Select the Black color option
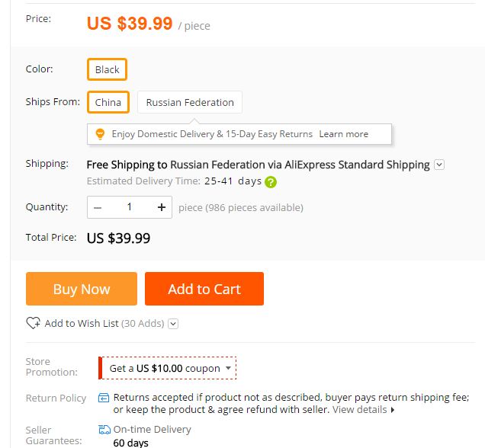Image resolution: width=485 pixels, height=448 pixels. click(107, 69)
